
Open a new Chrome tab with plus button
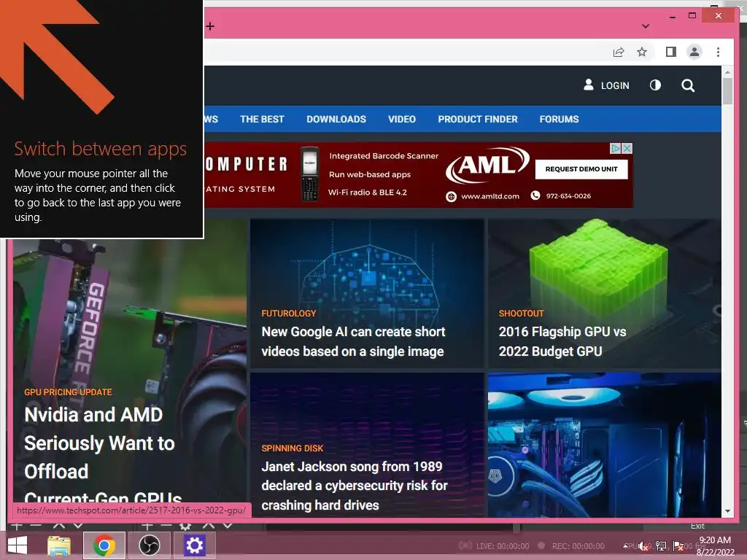coord(210,26)
